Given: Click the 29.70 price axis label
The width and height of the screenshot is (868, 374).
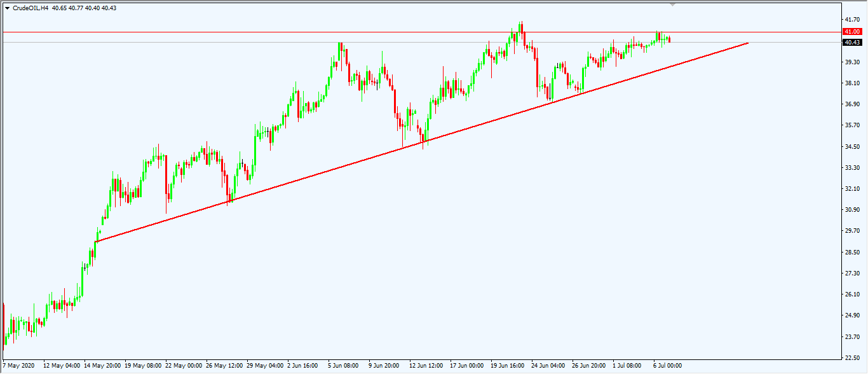Looking at the screenshot, I should [x=851, y=231].
